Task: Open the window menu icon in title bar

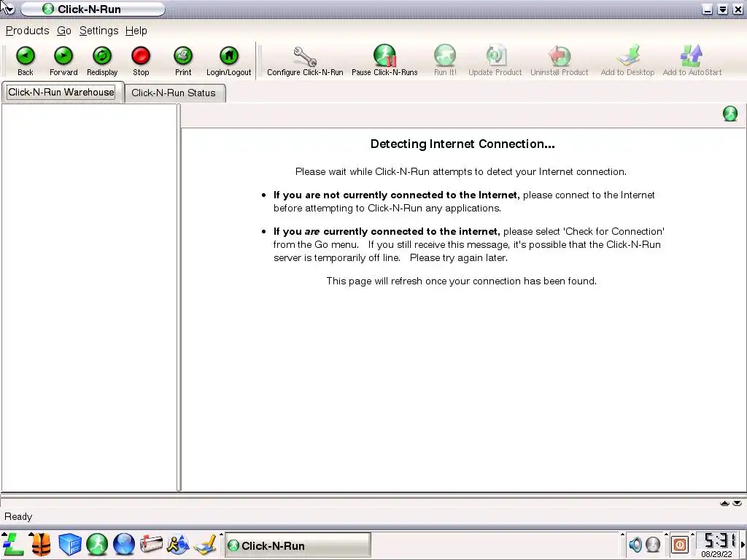Action: pyautogui.click(x=7, y=9)
